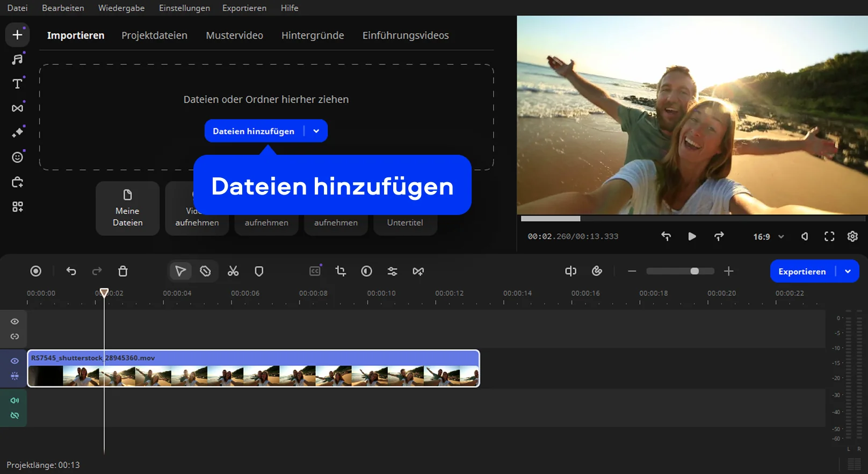Expand the Dateien hinzufügen dropdown arrow
Viewport: 868px width, 474px height.
[x=316, y=131]
